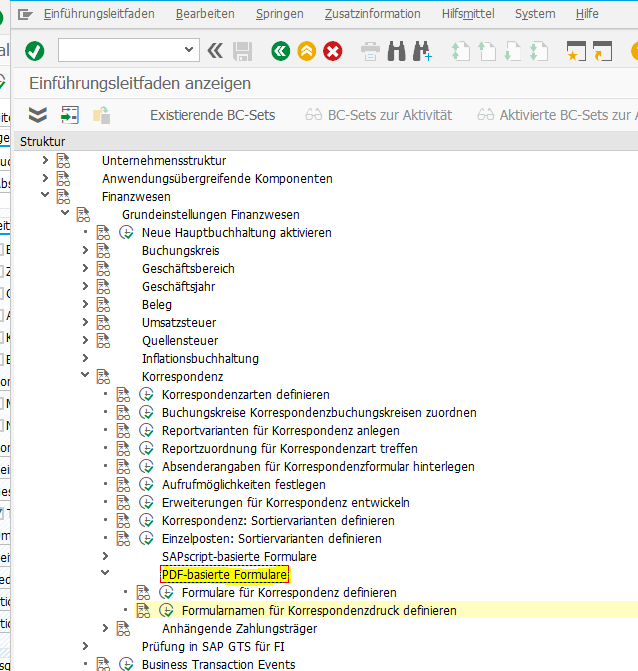Open the Zusatzinformation menu

372,14
